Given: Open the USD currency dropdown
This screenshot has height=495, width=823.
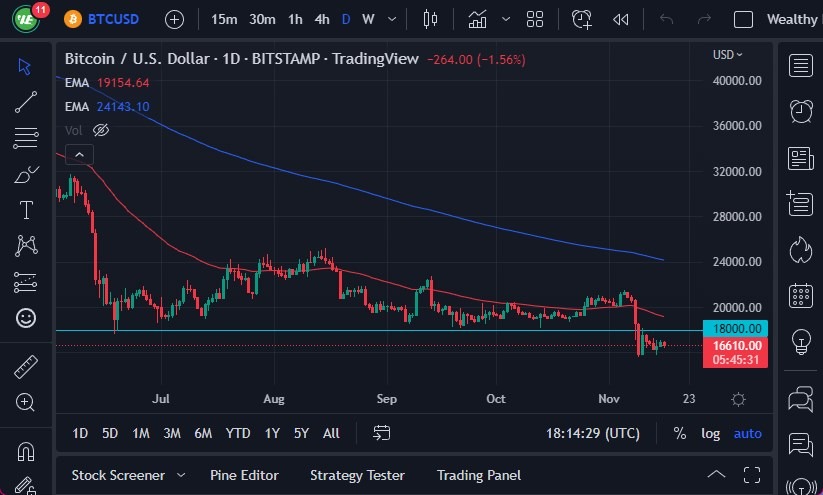Looking at the screenshot, I should tap(727, 55).
